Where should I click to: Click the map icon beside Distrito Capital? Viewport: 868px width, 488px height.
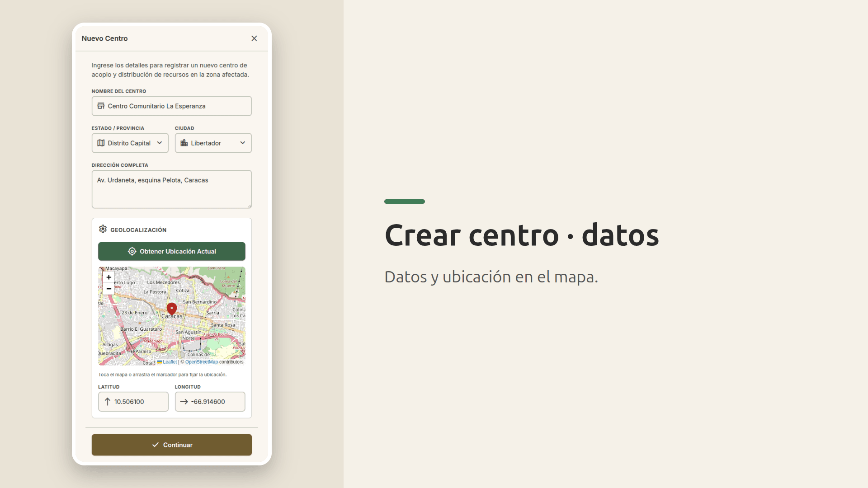pyautogui.click(x=101, y=143)
